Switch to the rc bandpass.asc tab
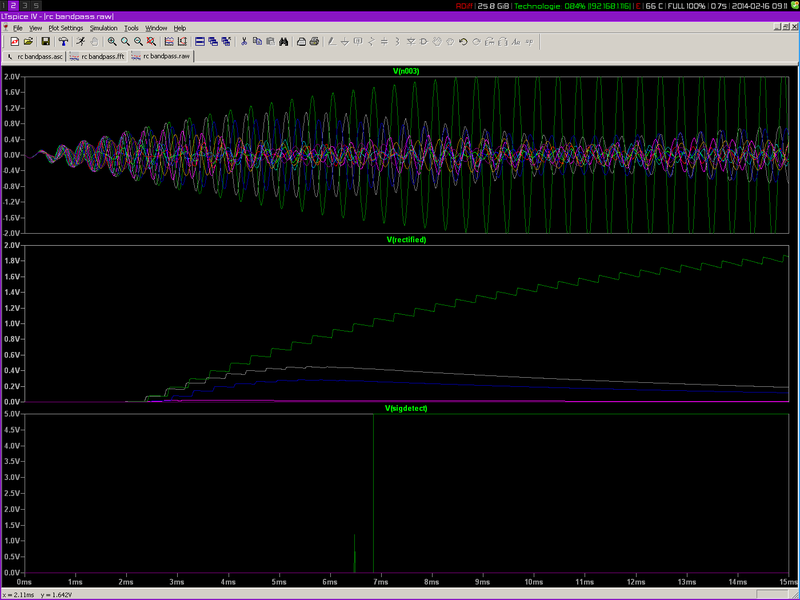 (x=36, y=57)
